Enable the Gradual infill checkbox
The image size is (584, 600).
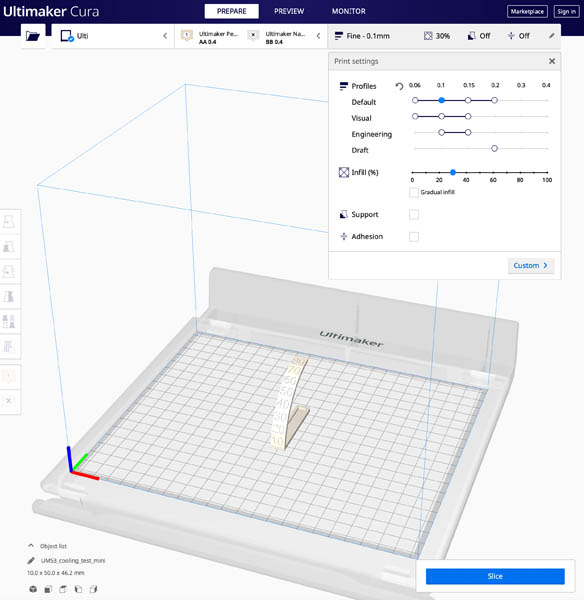(414, 192)
